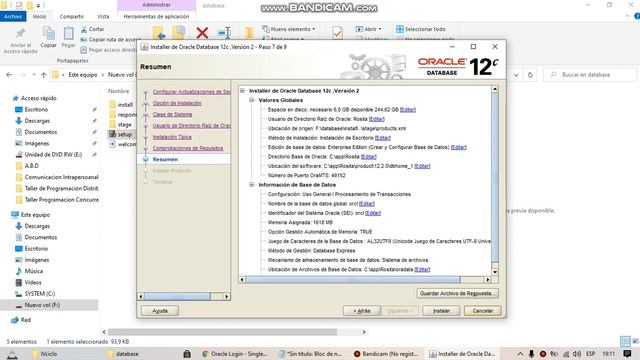Click the Atrás button in installer
This screenshot has height=360, width=640.
pyautogui.click(x=362, y=311)
